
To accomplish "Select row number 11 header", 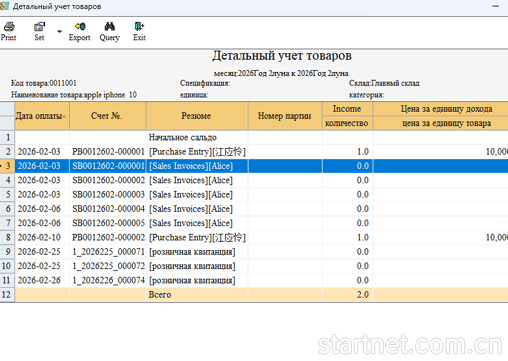I will (x=7, y=281).
